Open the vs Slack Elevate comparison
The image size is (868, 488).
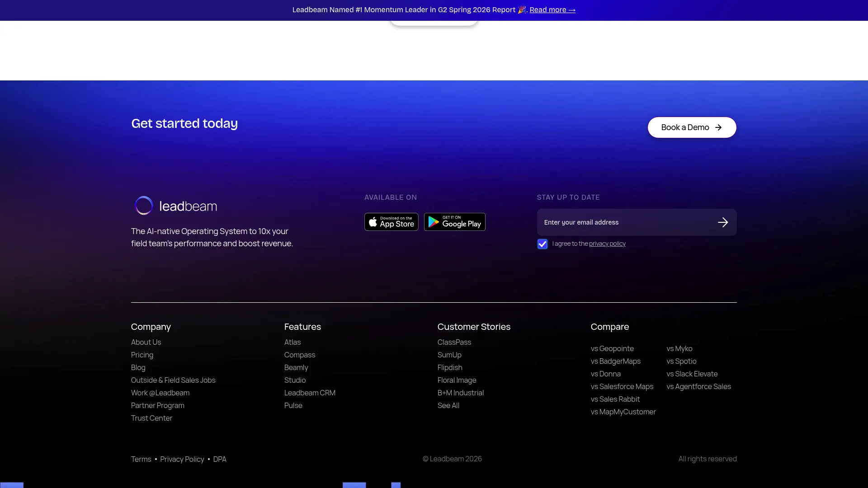[x=692, y=374]
